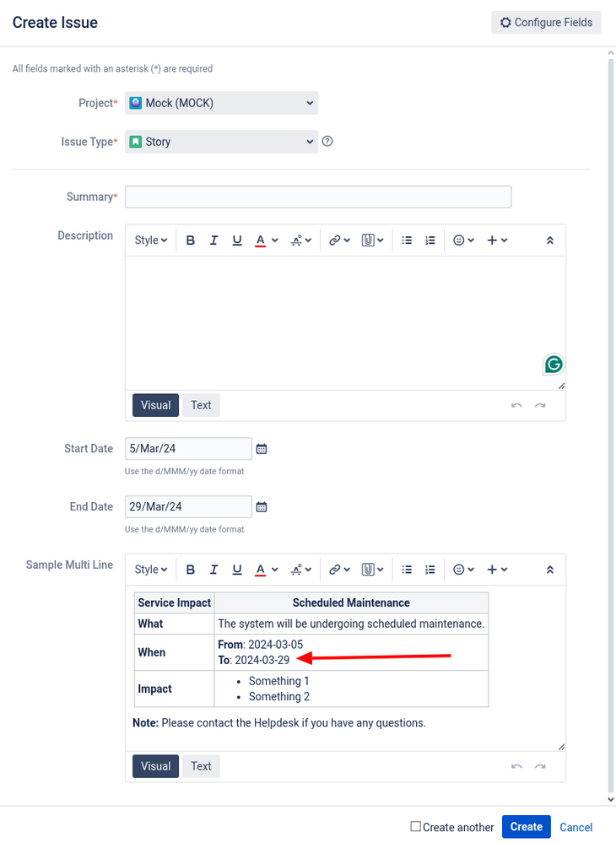The height and width of the screenshot is (843, 616).
Task: Click the Configure Fields button
Action: 546,23
